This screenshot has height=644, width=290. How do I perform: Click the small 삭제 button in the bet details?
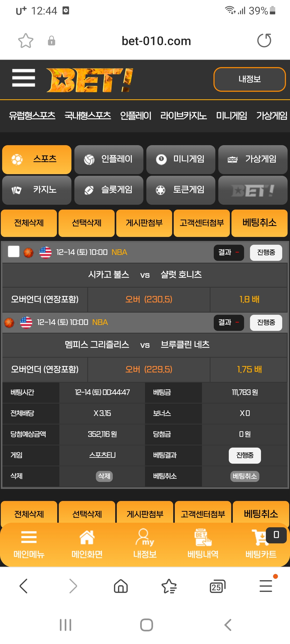click(x=104, y=476)
